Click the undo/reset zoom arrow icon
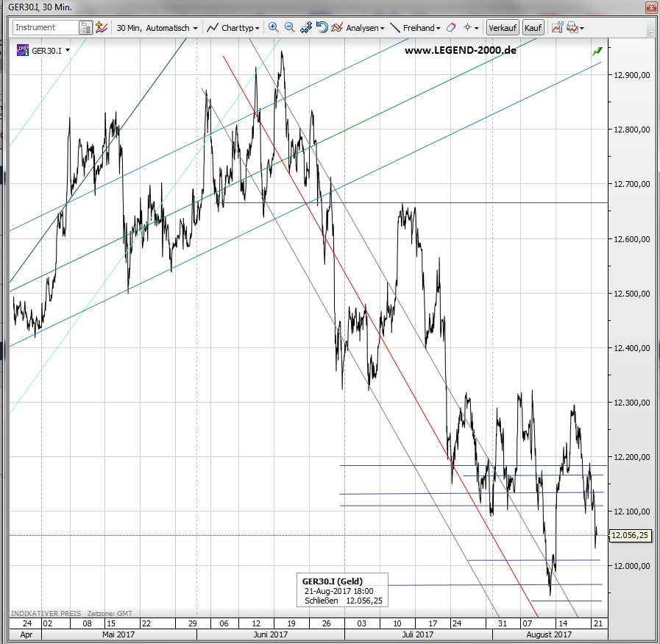Viewport: 660px width, 644px height. click(x=322, y=27)
